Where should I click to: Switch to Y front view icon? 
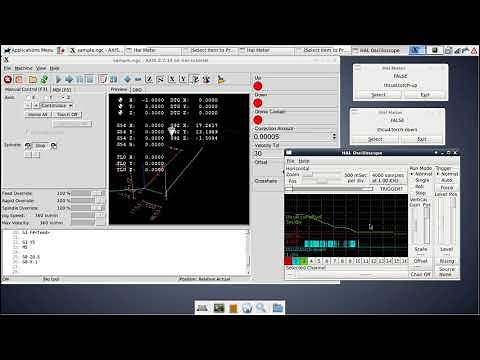pos(183,79)
